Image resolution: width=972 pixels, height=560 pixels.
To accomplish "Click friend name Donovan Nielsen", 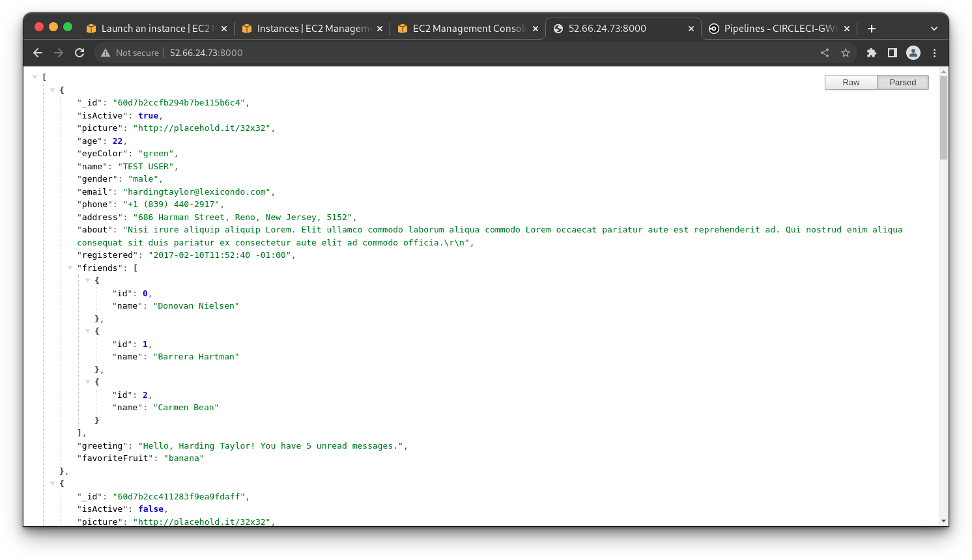I will (x=196, y=306).
